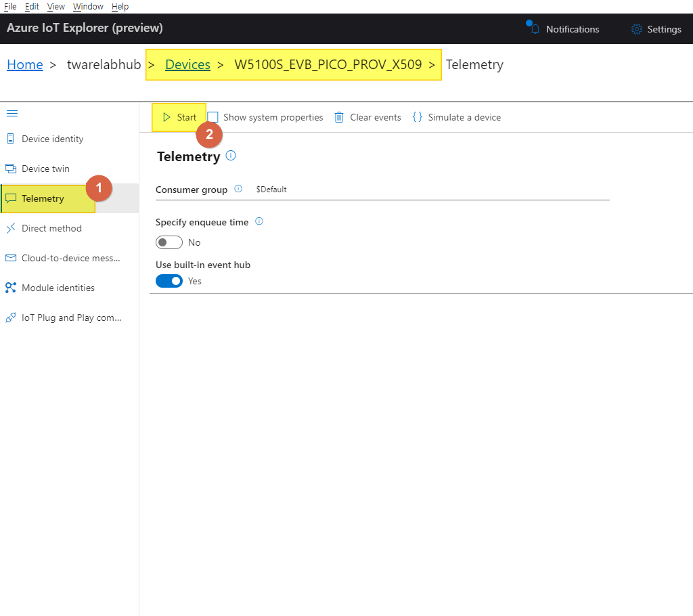The height and width of the screenshot is (616, 693).
Task: Click the Device identity phone icon
Action: [11, 139]
